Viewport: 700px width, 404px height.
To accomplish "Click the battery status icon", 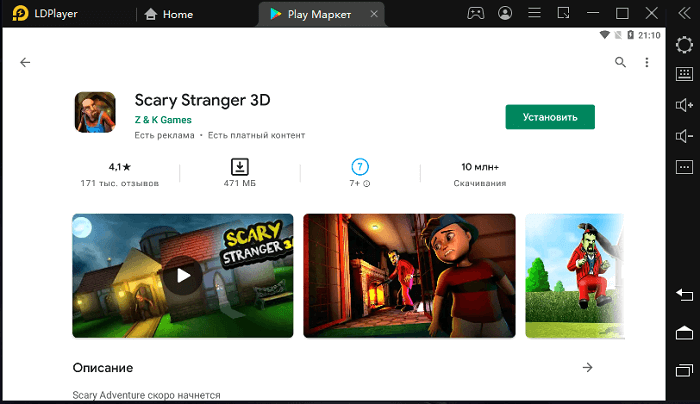I will (x=630, y=35).
